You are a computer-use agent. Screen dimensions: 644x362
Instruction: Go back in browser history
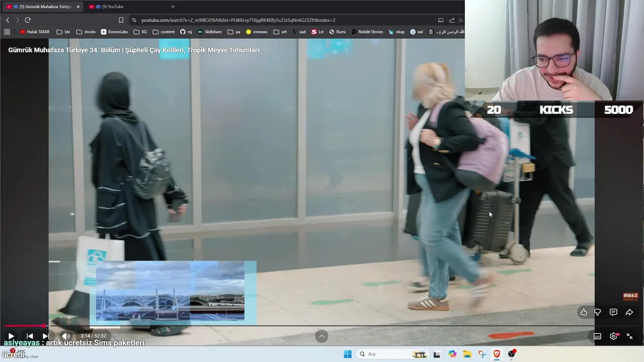coord(8,20)
